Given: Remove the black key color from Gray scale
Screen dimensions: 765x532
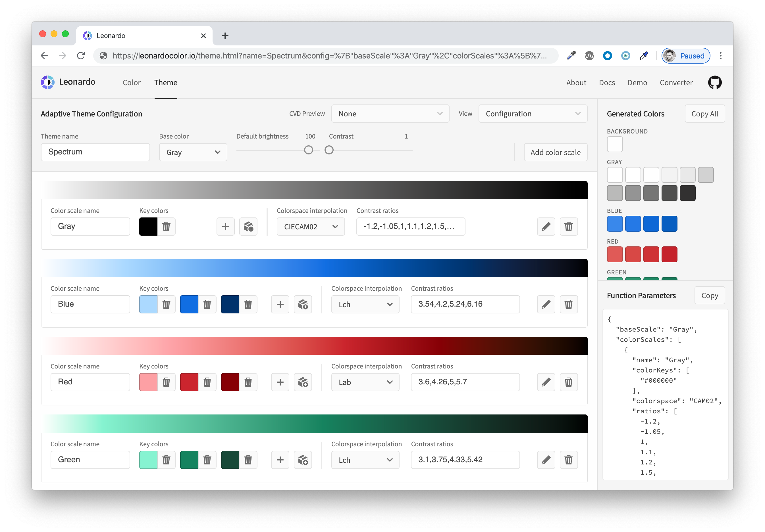Looking at the screenshot, I should pos(166,227).
